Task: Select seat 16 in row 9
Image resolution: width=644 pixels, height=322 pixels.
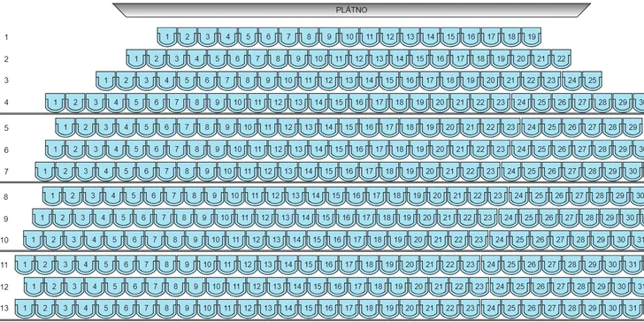Action: 346,218
